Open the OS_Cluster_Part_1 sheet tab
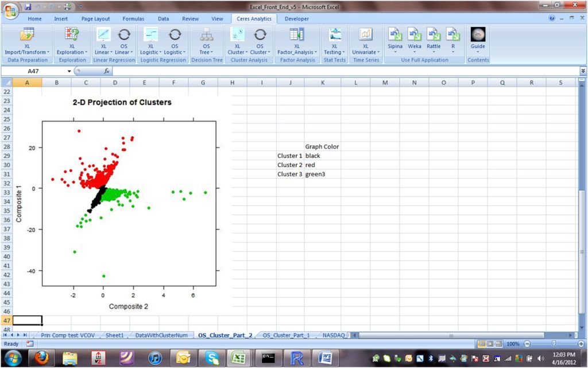The width and height of the screenshot is (588, 368). 286,335
